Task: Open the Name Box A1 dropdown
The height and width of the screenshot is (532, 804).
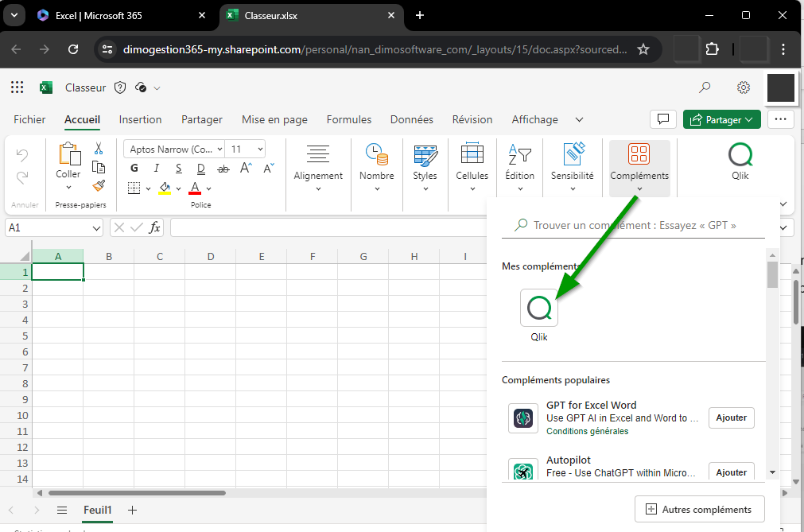Action: (96, 228)
